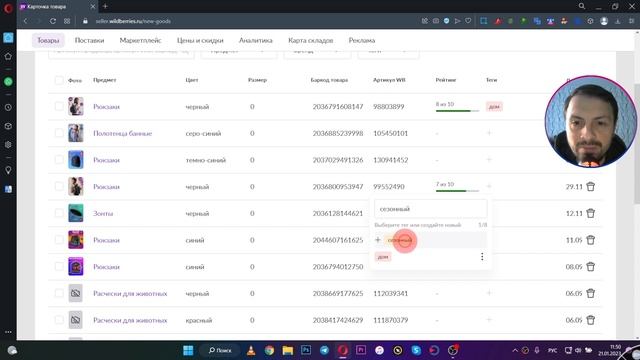Open new browser tab with plus
This screenshot has width=640, height=360.
click(x=105, y=6)
